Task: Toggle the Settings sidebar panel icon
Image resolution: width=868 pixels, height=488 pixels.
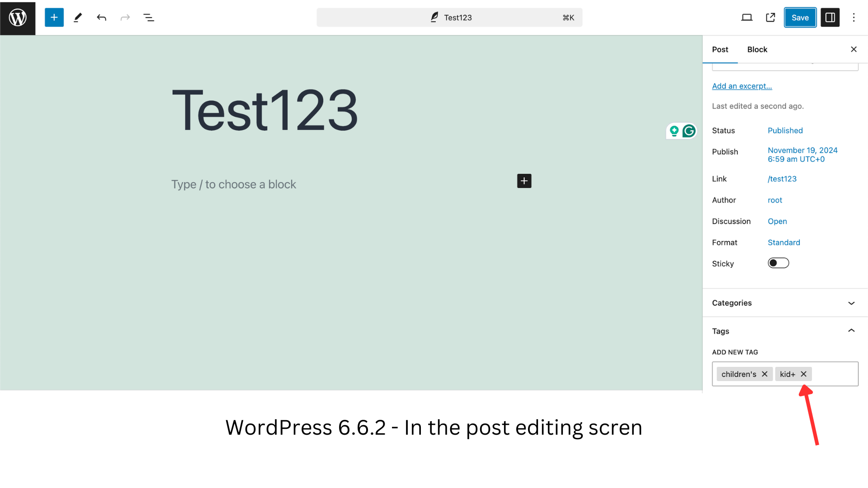Action: pyautogui.click(x=830, y=18)
